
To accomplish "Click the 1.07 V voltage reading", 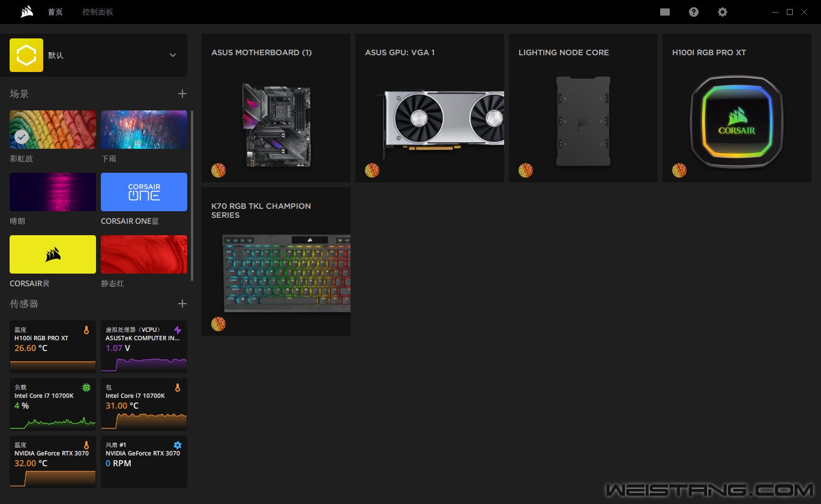I will 118,348.
